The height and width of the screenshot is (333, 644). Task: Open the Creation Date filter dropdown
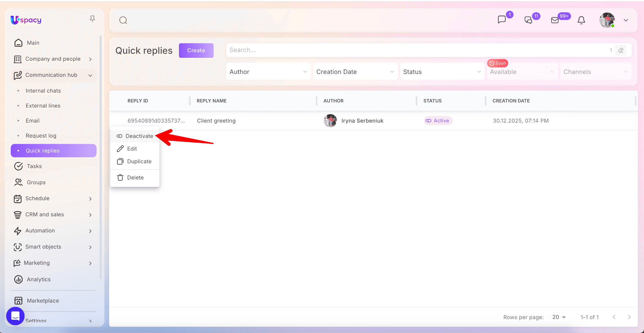click(x=355, y=72)
